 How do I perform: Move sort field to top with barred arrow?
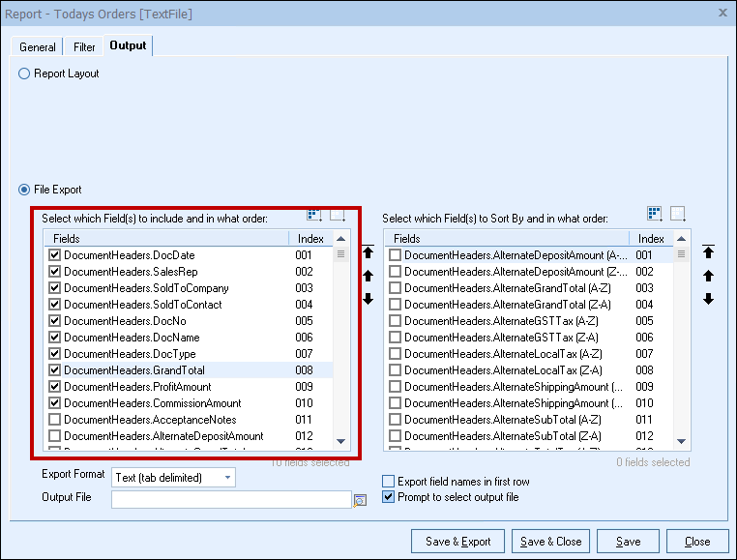(708, 252)
